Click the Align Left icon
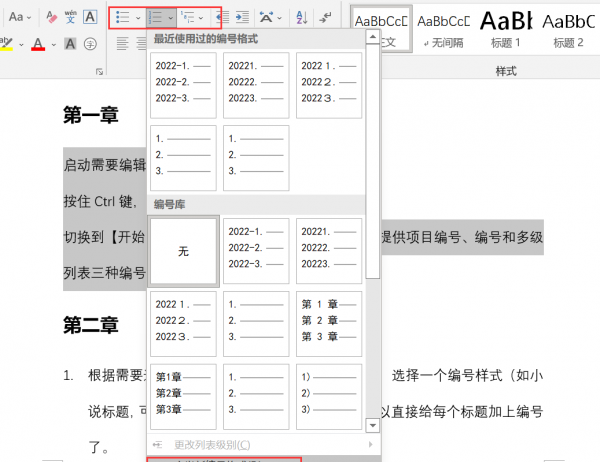Screen dimensions: 600x462 pos(122,44)
